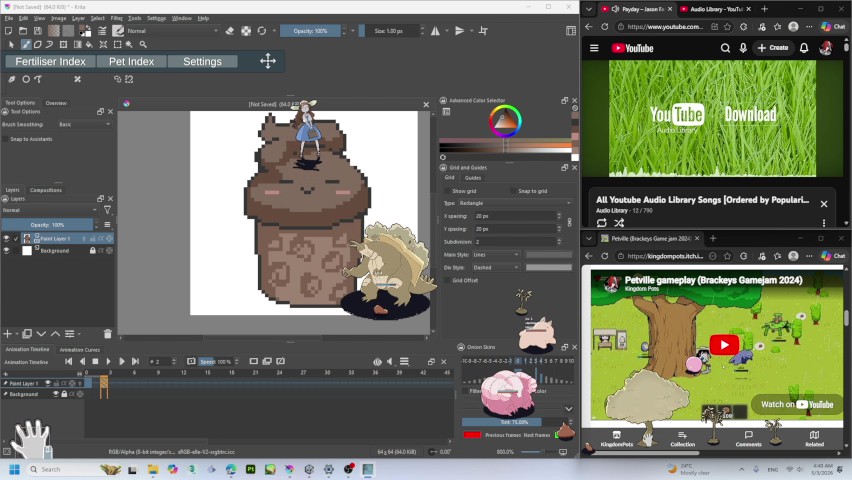852x480 pixels.
Task: Toggle Eraser mode icon in top toolbar
Action: click(229, 31)
